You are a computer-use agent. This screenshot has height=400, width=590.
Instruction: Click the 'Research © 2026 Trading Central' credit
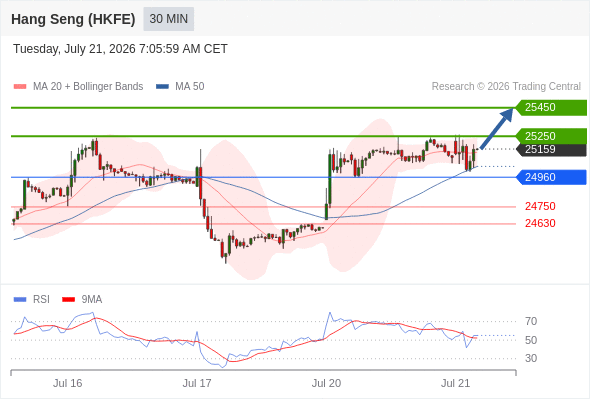tap(506, 87)
